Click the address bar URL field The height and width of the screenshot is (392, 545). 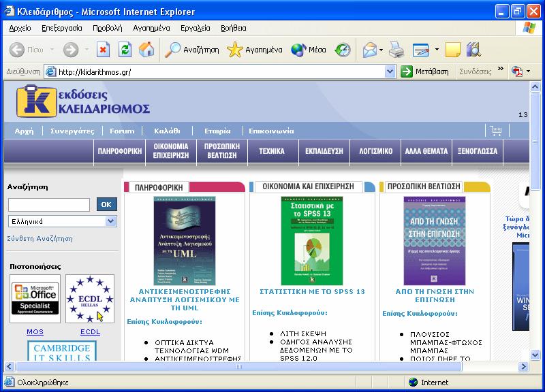click(x=221, y=72)
